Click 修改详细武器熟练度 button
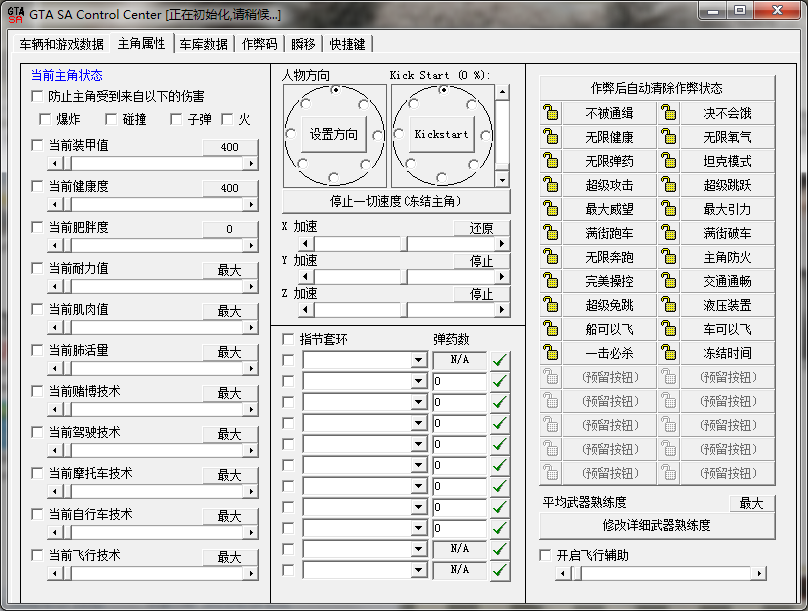The image size is (808, 611). point(656,525)
